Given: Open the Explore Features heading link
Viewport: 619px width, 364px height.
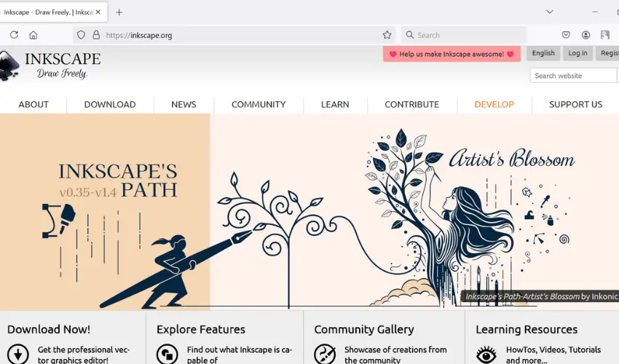Looking at the screenshot, I should click(x=200, y=329).
